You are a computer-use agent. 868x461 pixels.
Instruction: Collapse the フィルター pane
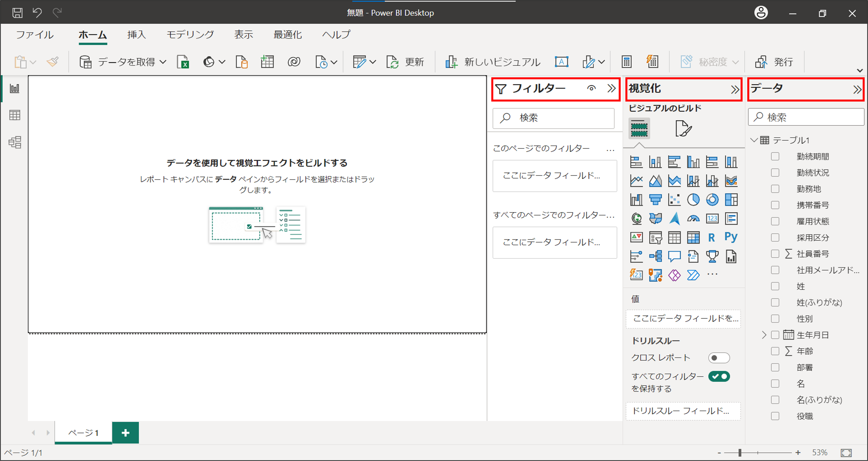pos(612,89)
